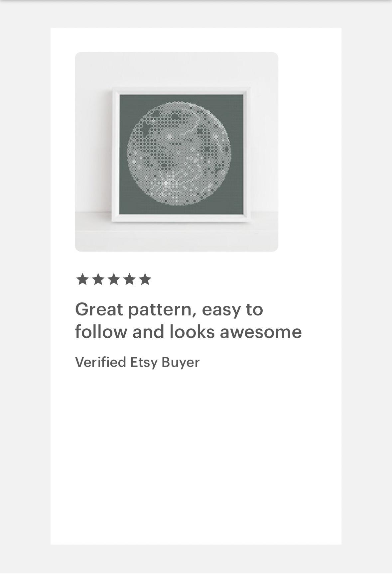
Task: Tap the third rating star
Action: click(113, 279)
